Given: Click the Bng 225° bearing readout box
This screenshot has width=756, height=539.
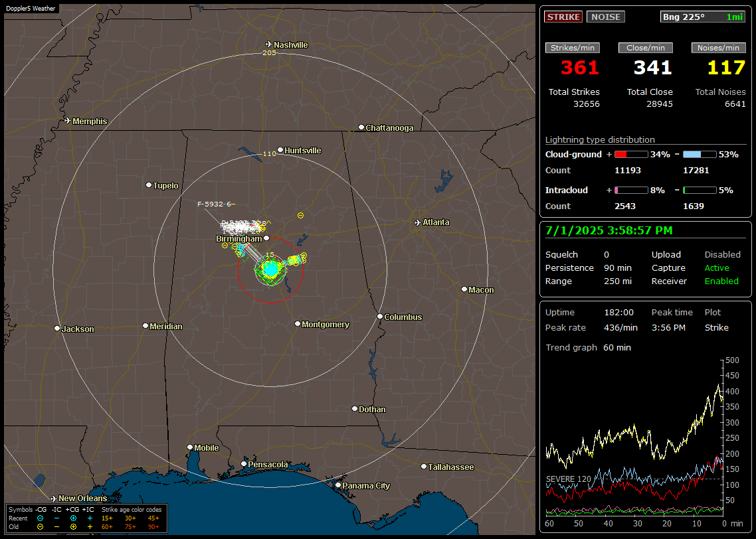Looking at the screenshot, I should point(703,17).
